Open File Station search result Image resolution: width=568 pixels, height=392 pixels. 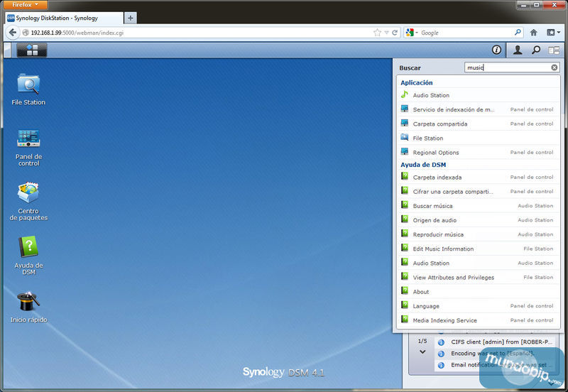(x=478, y=138)
